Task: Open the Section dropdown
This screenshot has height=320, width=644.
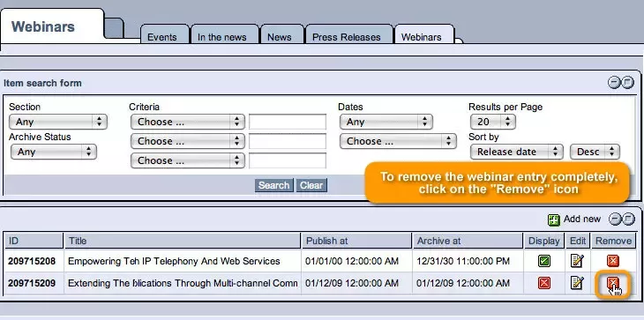Action: click(58, 122)
